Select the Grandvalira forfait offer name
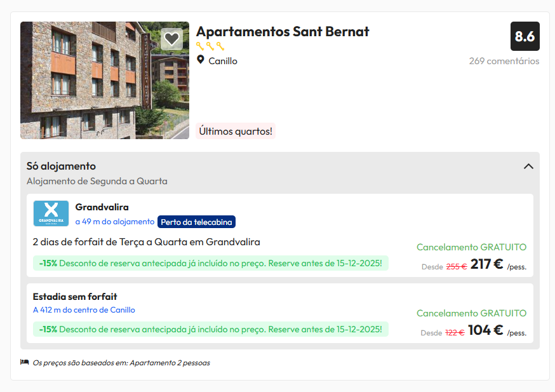This screenshot has height=392, width=555. point(102,207)
